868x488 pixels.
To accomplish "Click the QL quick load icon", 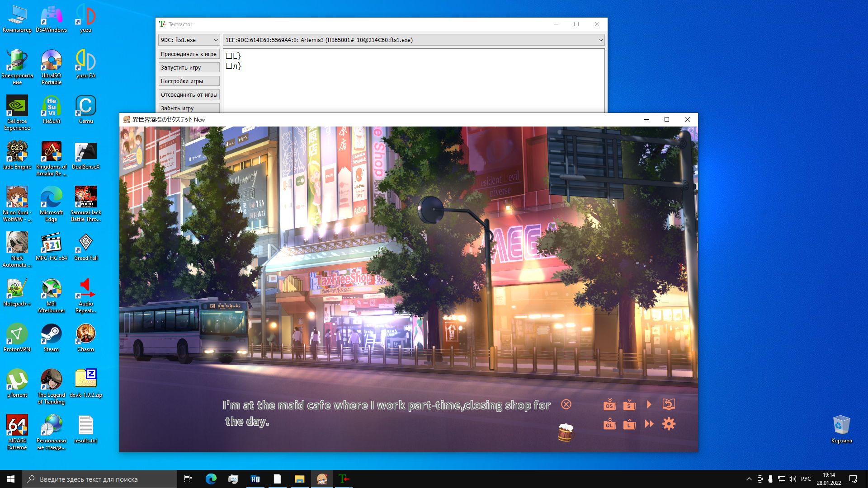I will click(609, 424).
